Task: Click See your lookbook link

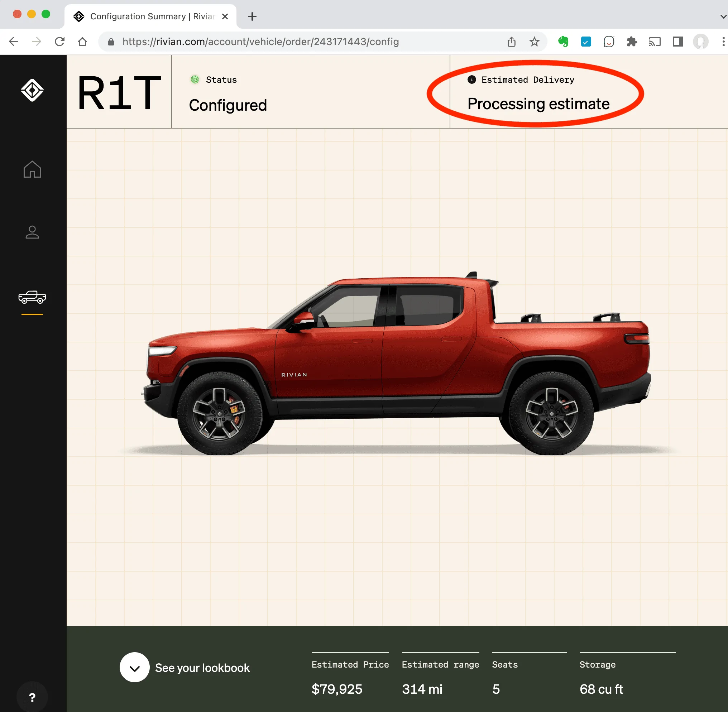Action: coord(202,668)
